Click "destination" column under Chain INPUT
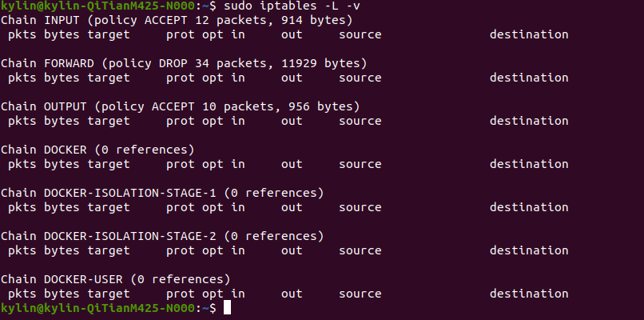 (529, 34)
